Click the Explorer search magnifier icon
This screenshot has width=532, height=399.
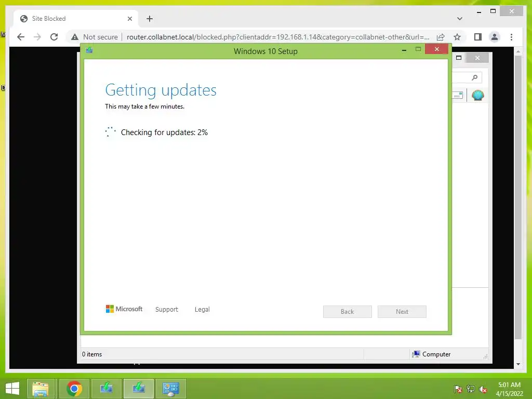(474, 77)
